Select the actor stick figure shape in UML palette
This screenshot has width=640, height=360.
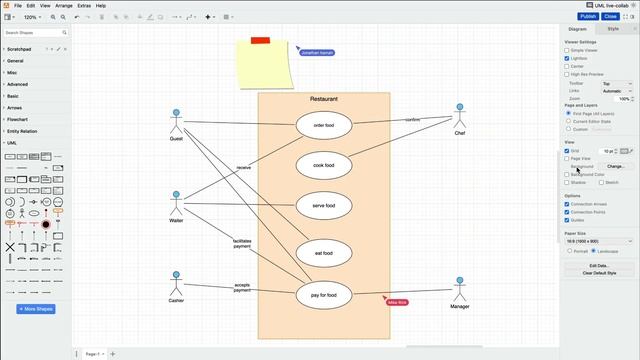(22, 213)
